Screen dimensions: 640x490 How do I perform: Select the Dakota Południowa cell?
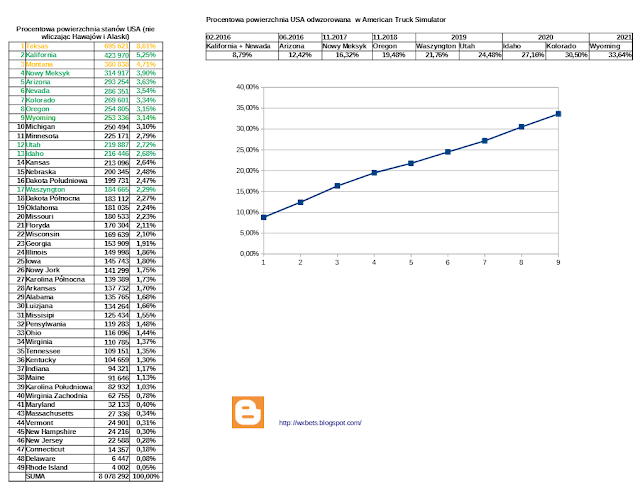coord(60,181)
